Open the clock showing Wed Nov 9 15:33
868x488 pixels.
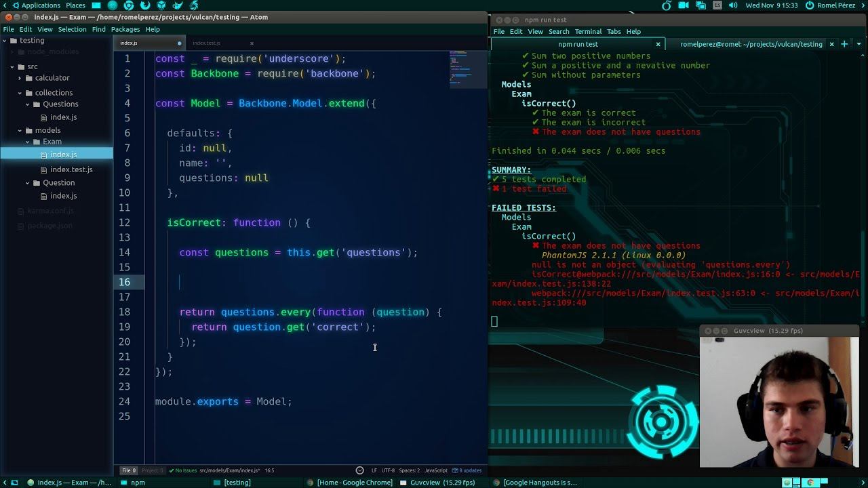coord(772,5)
